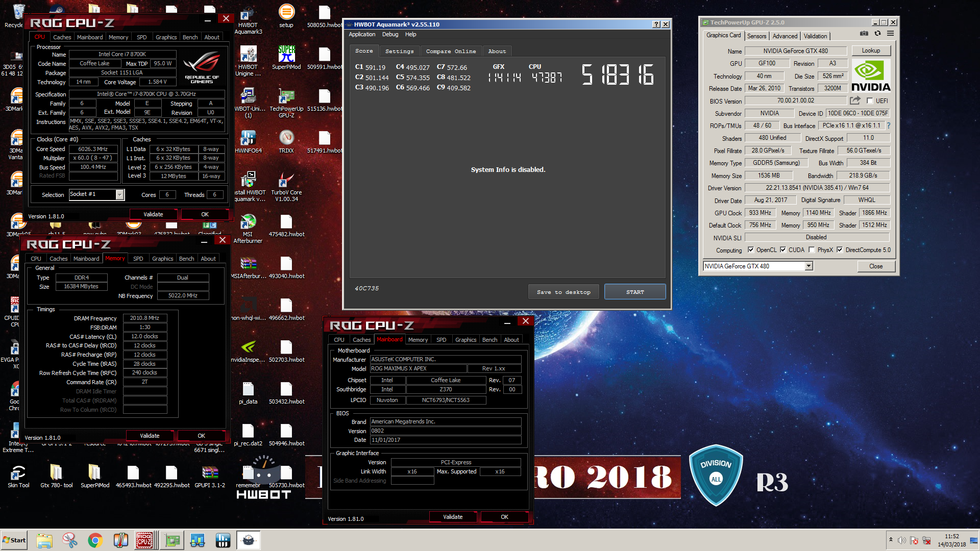The height and width of the screenshot is (551, 980).
Task: Open the Snipping Tool in the taskbar
Action: 69,540
